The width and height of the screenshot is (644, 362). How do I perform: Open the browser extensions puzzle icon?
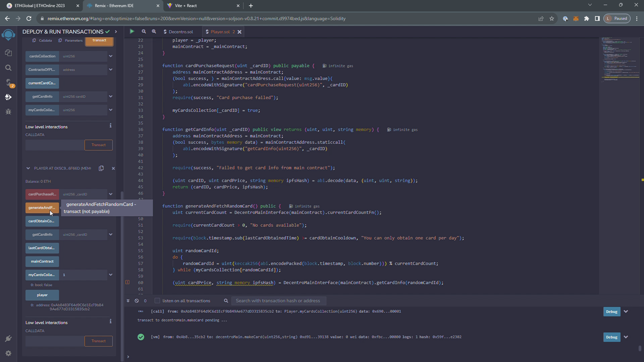coord(587,18)
